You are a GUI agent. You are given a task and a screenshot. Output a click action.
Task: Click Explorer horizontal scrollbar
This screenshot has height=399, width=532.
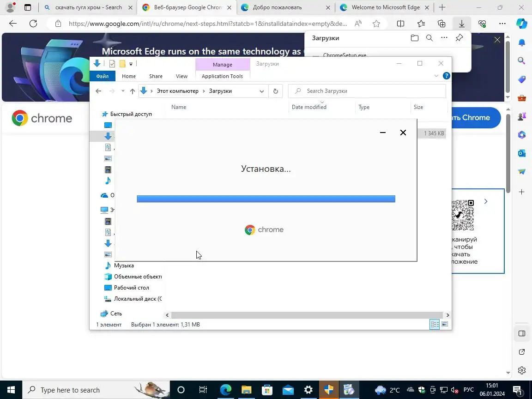coord(307,315)
